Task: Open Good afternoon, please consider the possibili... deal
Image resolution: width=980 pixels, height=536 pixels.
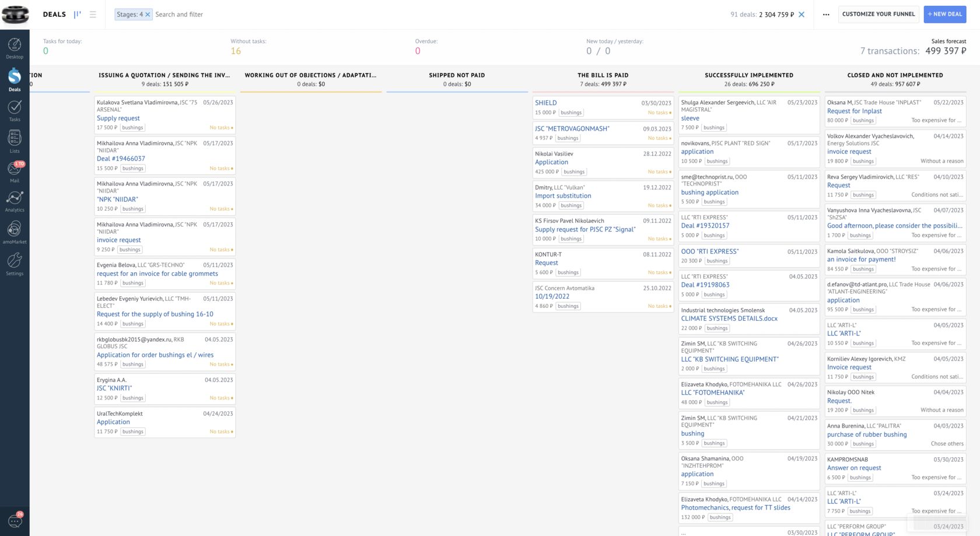Action: (895, 226)
